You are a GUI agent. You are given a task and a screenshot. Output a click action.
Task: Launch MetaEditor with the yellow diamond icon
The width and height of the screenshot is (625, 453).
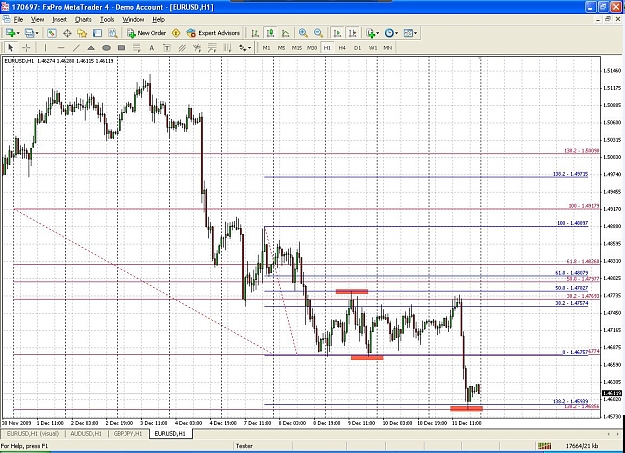pyautogui.click(x=176, y=33)
